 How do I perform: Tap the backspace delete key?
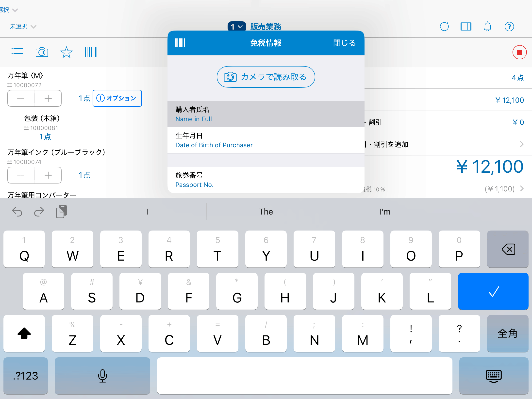(508, 249)
